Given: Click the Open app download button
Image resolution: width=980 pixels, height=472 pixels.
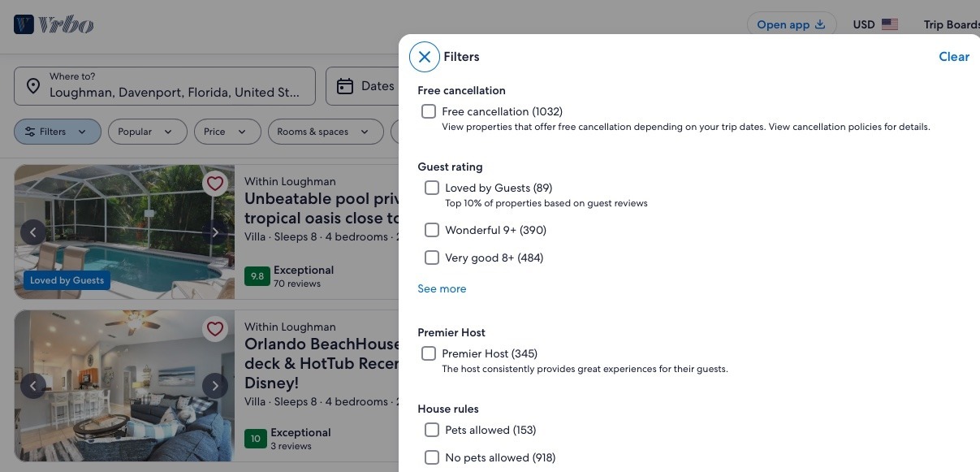Looking at the screenshot, I should click(x=790, y=24).
